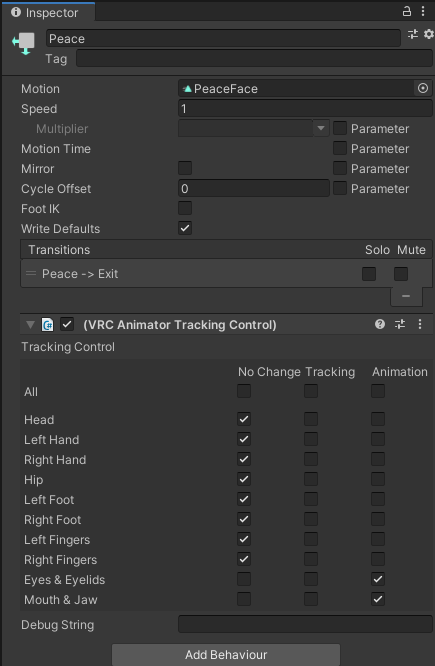Collapse the VRC Animator Tracking Control foldout

(x=30, y=325)
